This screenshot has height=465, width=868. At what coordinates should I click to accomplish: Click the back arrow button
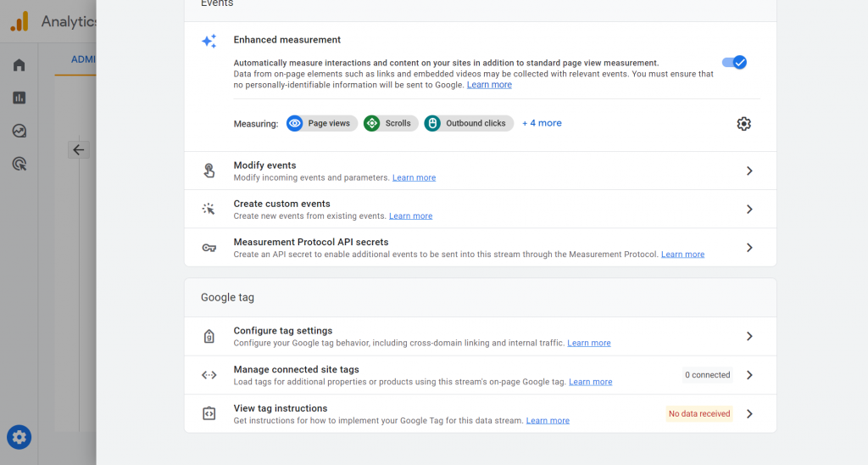pos(79,150)
